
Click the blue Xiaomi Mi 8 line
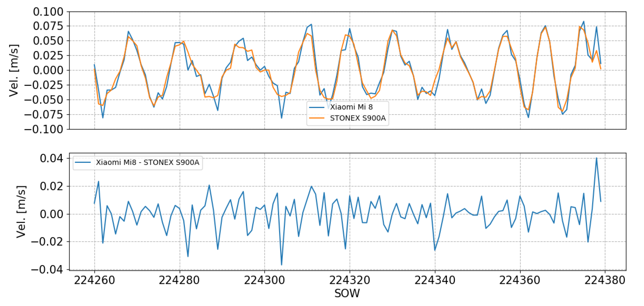pos(312,24)
